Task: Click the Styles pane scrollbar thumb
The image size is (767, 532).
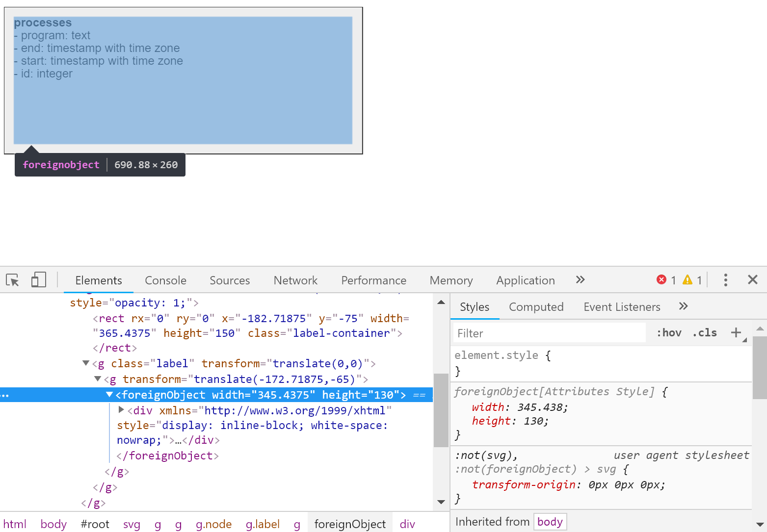Action: [x=760, y=367]
